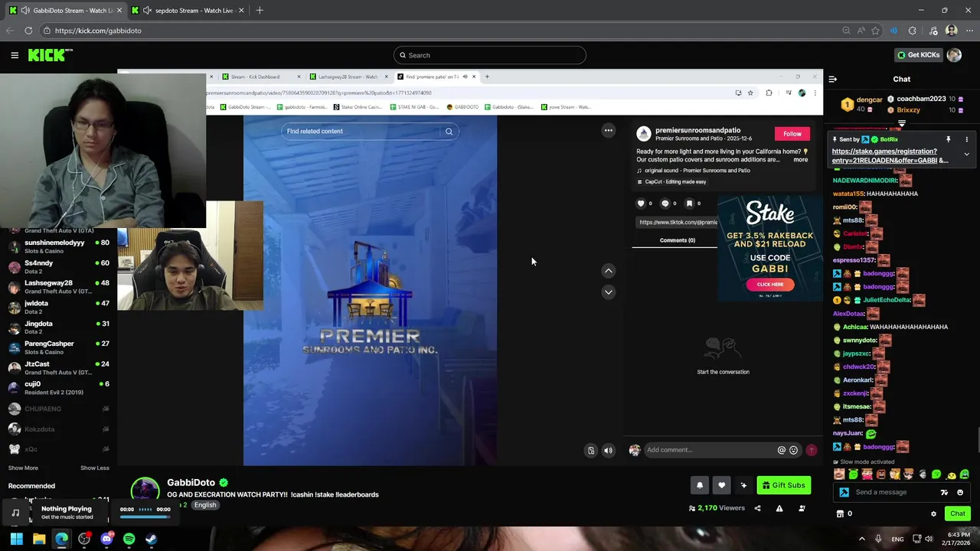This screenshot has width=980, height=551.
Task: Click the Get KICKs button
Action: pos(918,55)
